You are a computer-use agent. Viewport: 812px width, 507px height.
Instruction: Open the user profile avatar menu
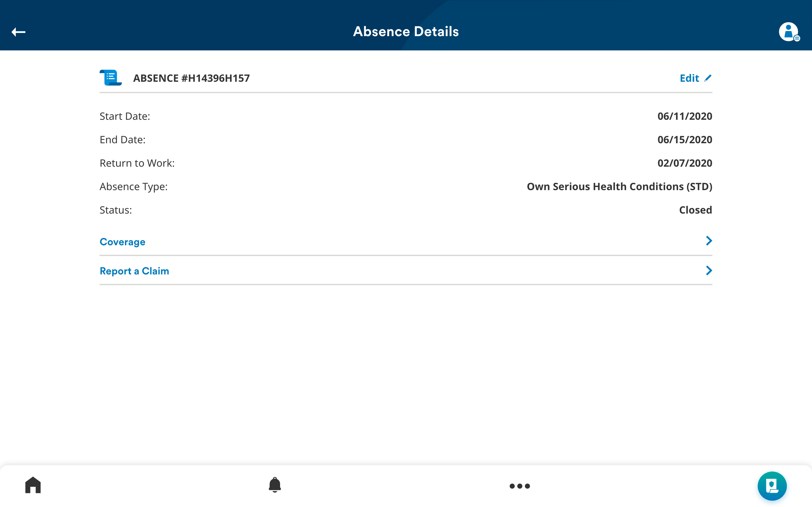pos(789,32)
